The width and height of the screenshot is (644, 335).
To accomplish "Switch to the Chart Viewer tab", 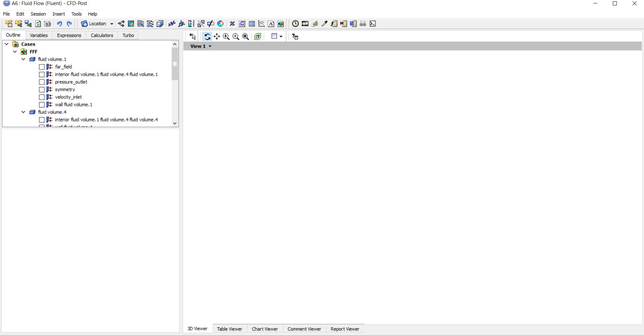I will 265,329.
